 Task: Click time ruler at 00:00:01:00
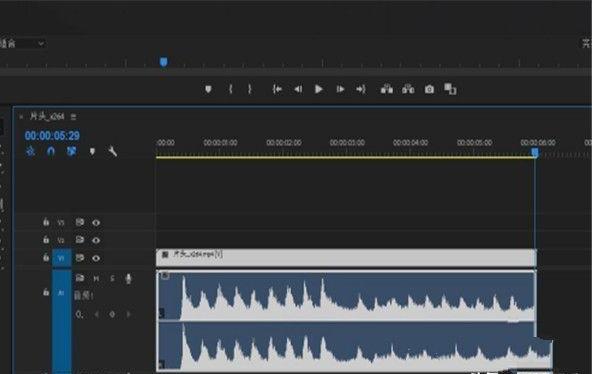(220, 143)
